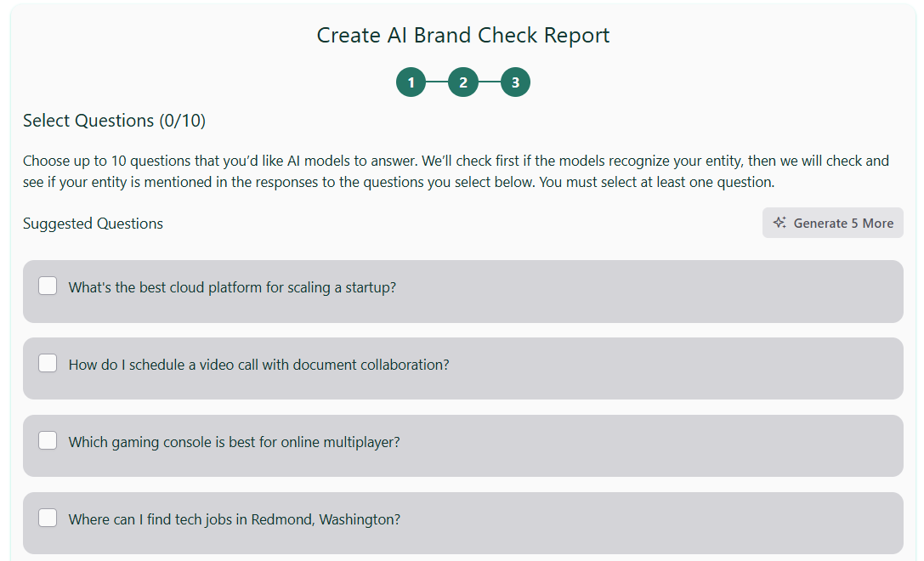Select step 3 in the wizard stepper

(x=515, y=82)
